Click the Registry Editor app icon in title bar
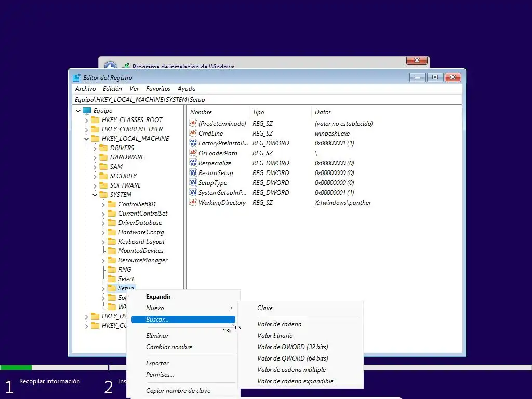 point(77,78)
